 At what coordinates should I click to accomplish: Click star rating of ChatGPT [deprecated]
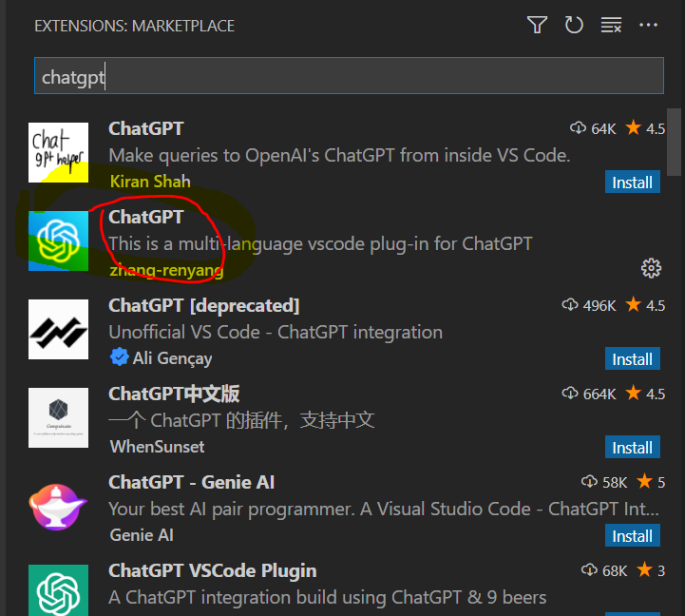tap(645, 305)
